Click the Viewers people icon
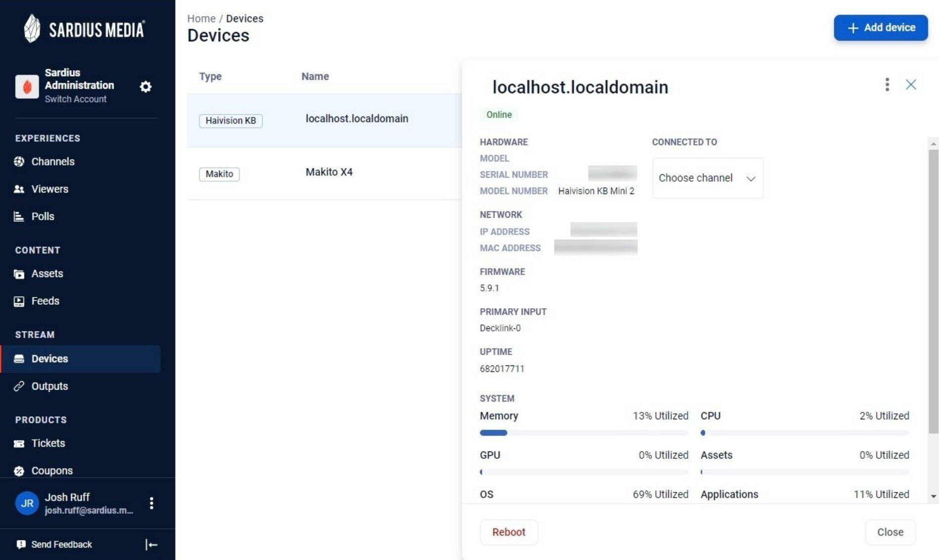This screenshot has height=560, width=939. [x=19, y=189]
